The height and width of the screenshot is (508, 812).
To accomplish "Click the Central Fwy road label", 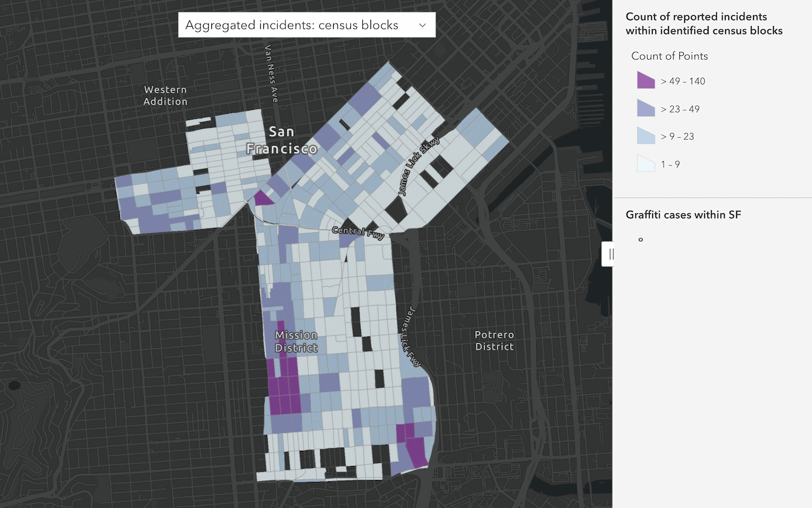I will pos(358,232).
